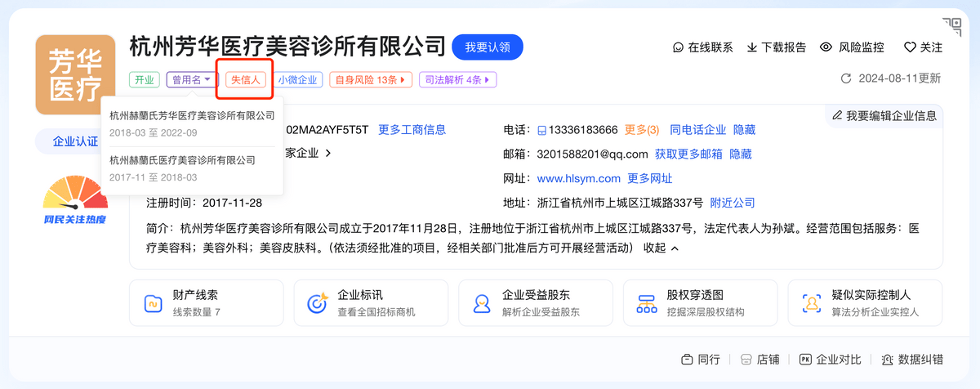Open 附近公司 nearby companies link
The image size is (980, 389).
[733, 203]
